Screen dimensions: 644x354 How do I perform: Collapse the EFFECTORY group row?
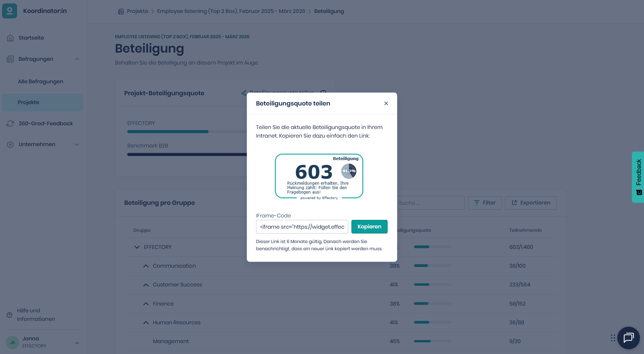137,247
